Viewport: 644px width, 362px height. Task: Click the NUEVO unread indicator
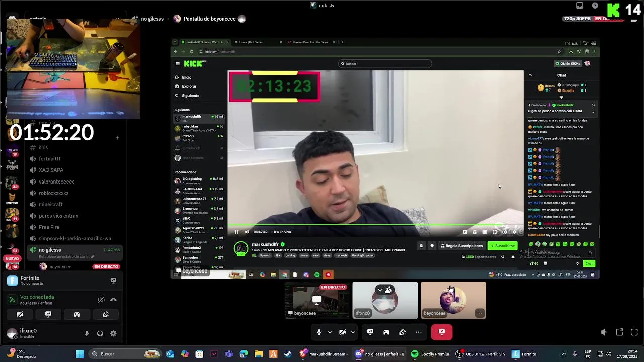[12, 259]
